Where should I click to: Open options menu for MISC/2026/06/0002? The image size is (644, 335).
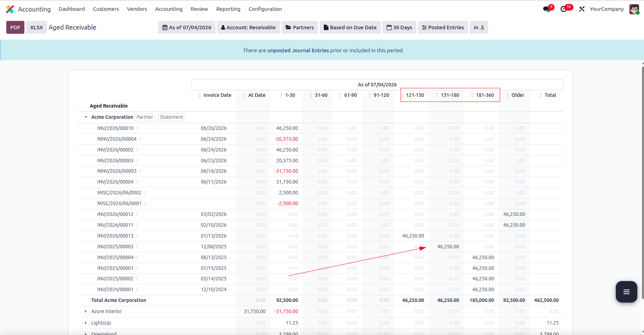point(145,193)
